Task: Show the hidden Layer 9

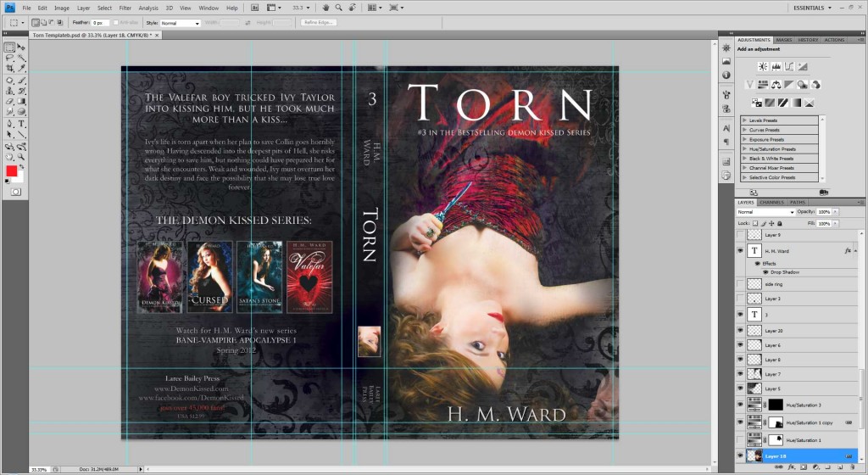Action: pos(740,235)
